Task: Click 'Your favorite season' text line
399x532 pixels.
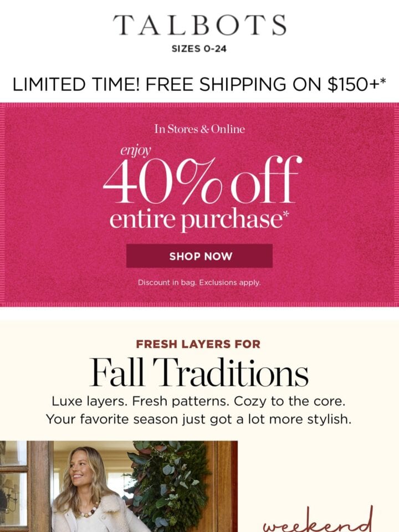Action: click(199, 420)
